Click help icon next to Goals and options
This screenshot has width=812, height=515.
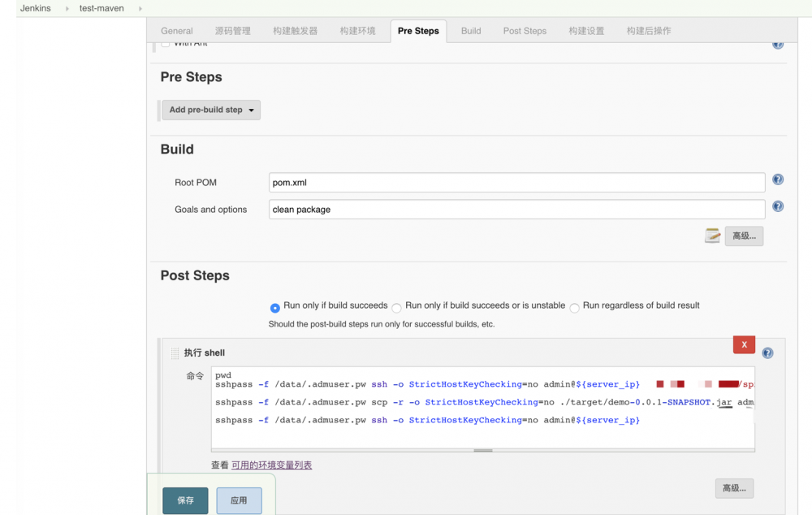tap(777, 207)
